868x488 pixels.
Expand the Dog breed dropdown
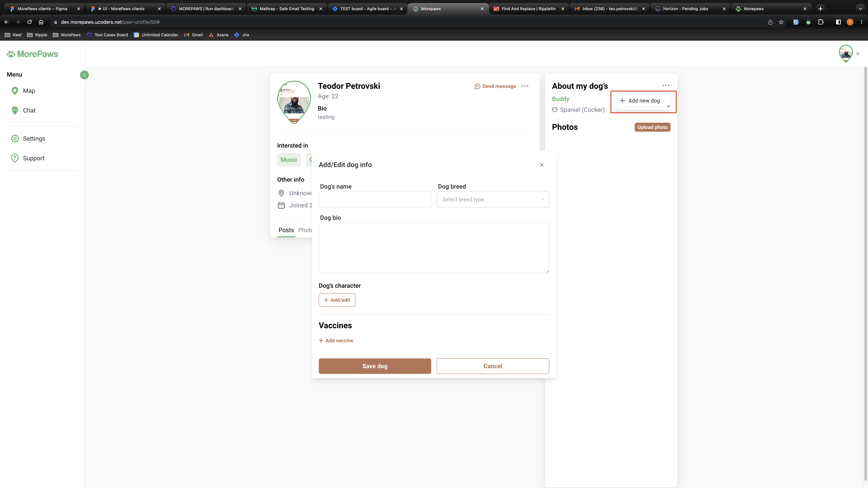point(493,199)
